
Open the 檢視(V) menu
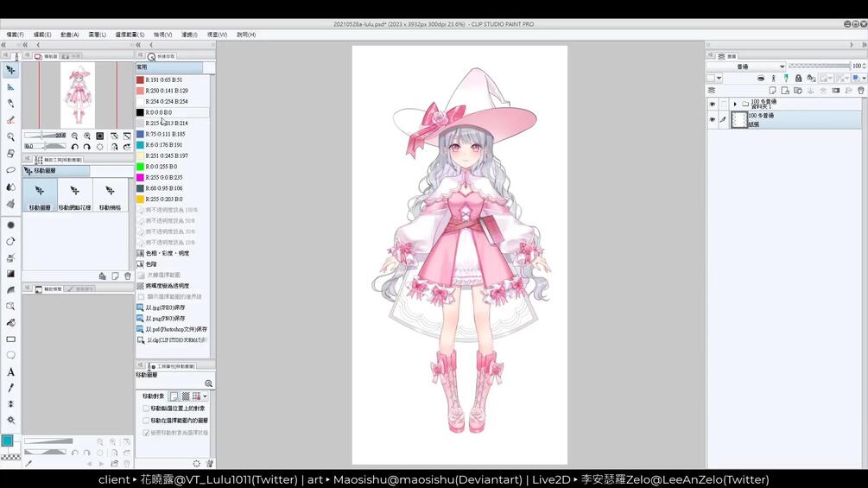coord(162,35)
